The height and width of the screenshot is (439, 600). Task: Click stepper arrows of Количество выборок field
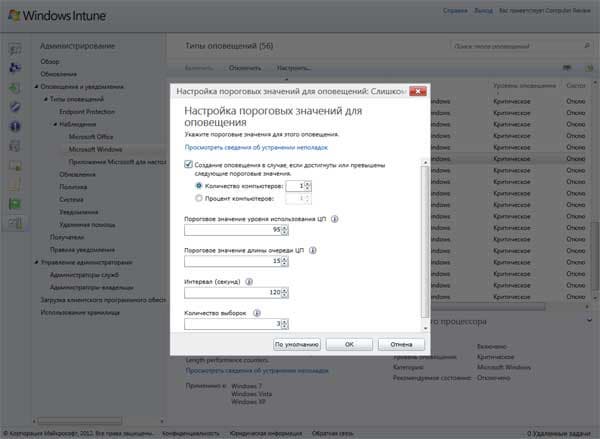click(284, 324)
